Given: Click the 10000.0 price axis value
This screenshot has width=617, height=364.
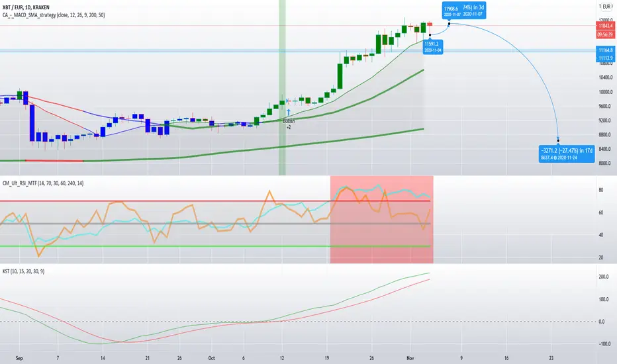Looking at the screenshot, I should [605, 92].
